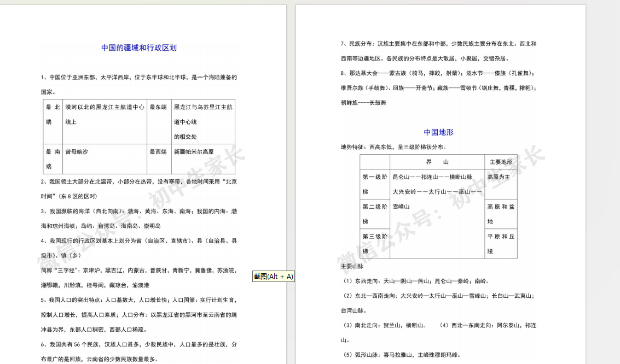Click the cell text "平原和丘"
620x364 pixels.
pos(501,236)
